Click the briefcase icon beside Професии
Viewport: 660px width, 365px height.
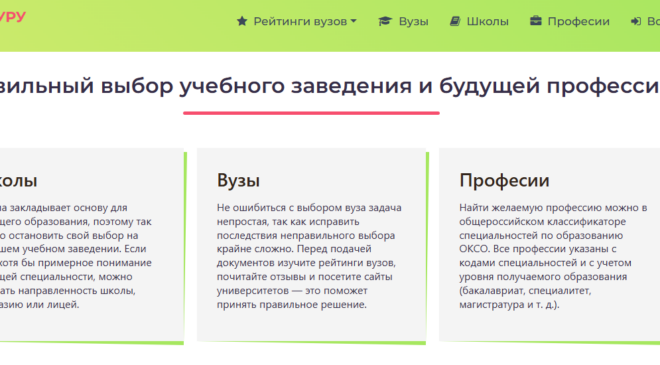pyautogui.click(x=535, y=21)
